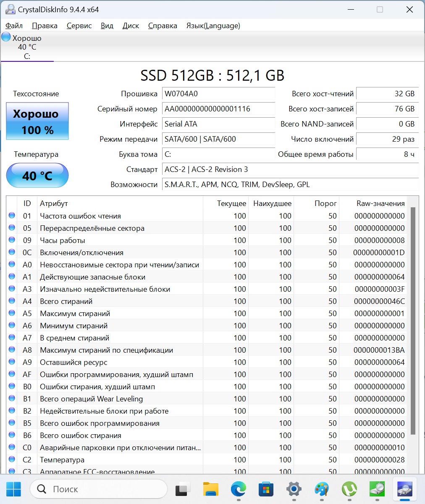
Task: Click the attribute list vertical scrollbar
Action: [413, 322]
